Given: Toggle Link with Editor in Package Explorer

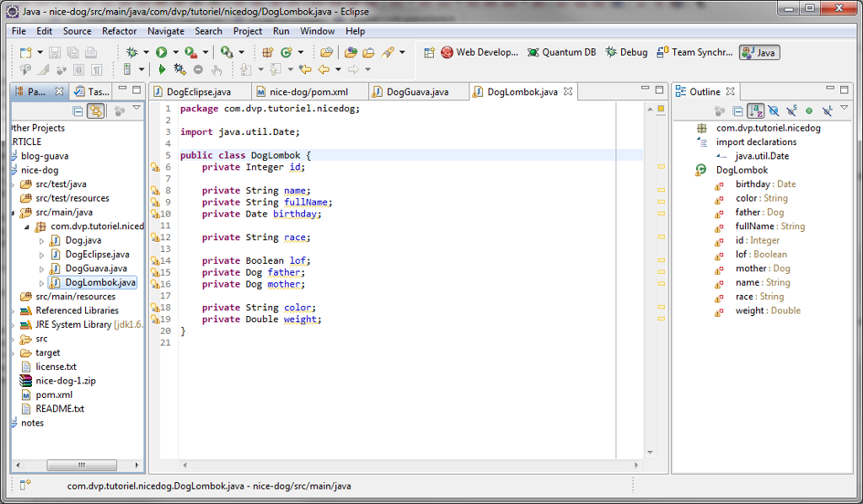Looking at the screenshot, I should tap(96, 110).
